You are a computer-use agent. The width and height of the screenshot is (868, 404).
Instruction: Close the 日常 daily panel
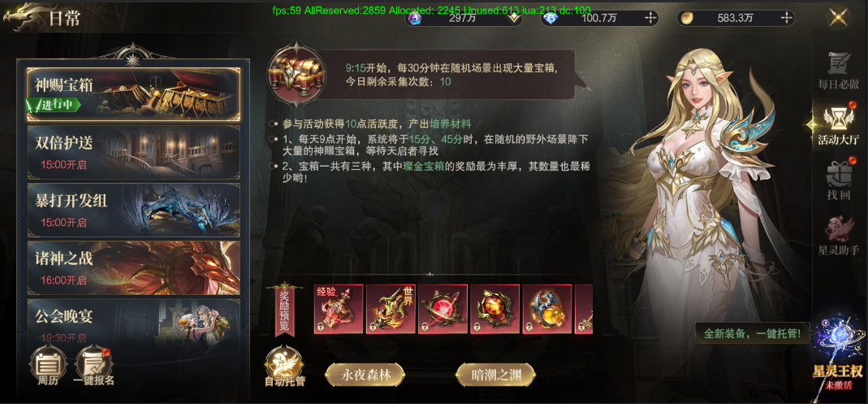(839, 17)
